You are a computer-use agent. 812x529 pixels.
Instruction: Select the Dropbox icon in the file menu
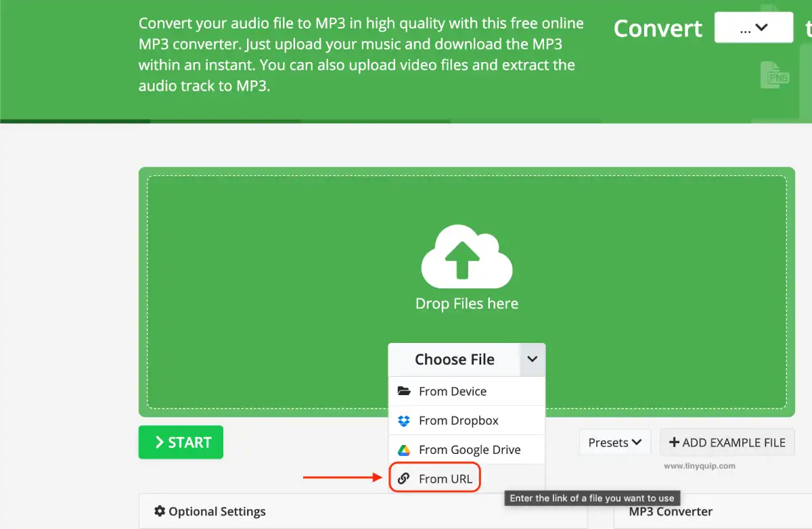(x=405, y=420)
